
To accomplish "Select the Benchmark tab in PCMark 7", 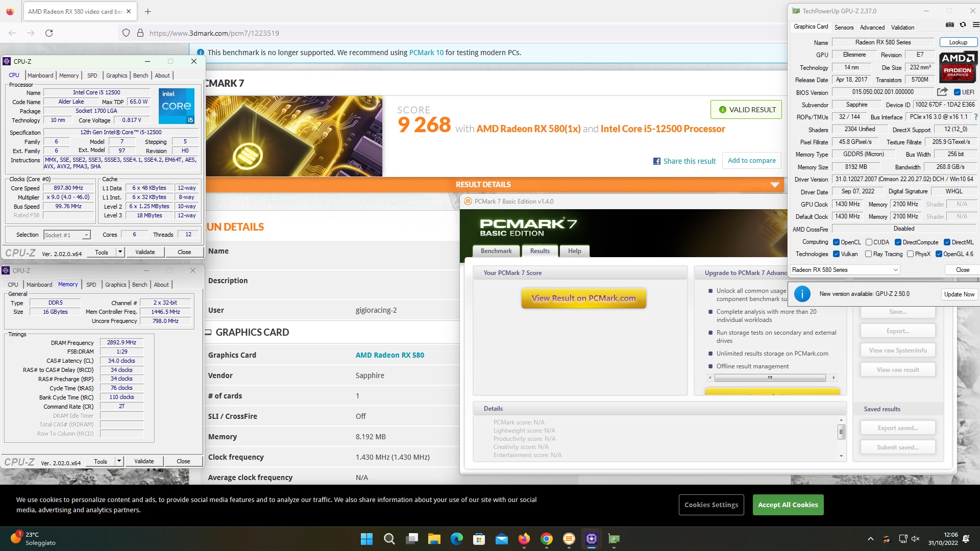I will tap(496, 251).
